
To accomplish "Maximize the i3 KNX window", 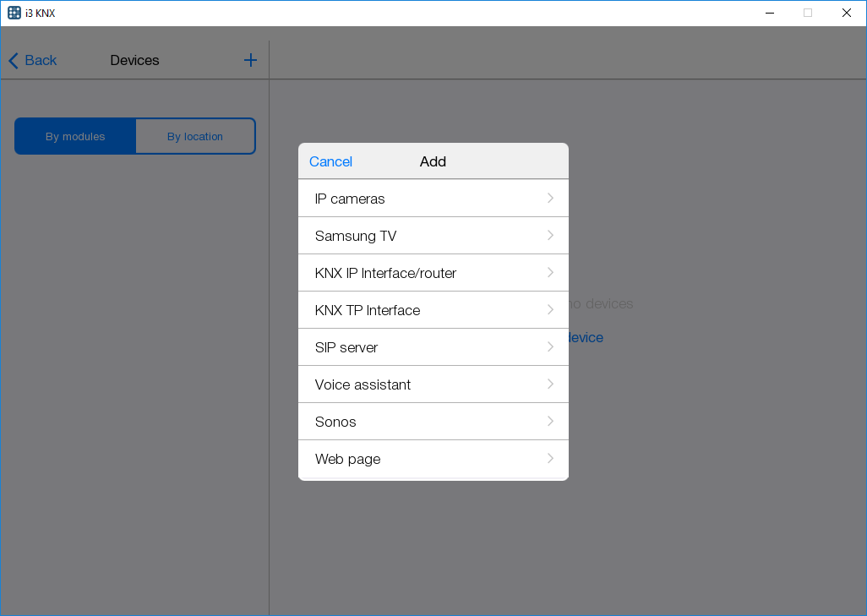I will click(807, 13).
